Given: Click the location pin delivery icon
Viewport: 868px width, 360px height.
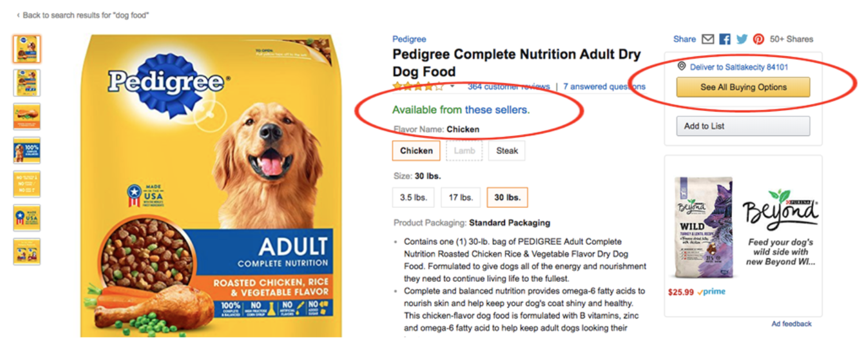Looking at the screenshot, I should (x=682, y=67).
